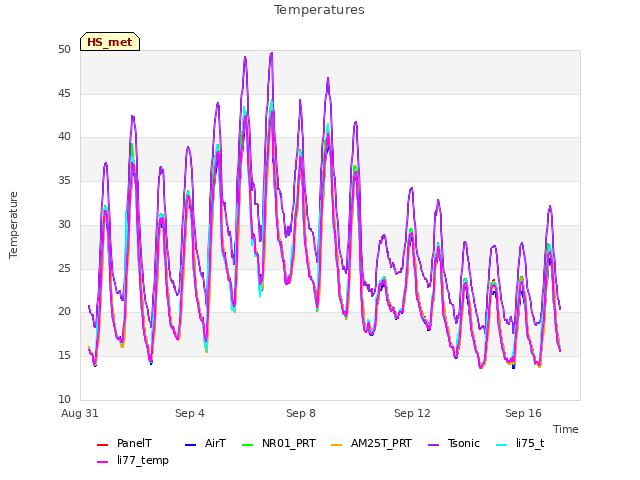Click the 50 y-axis tick label
Viewport: 640px width, 480px height.
(x=64, y=49)
